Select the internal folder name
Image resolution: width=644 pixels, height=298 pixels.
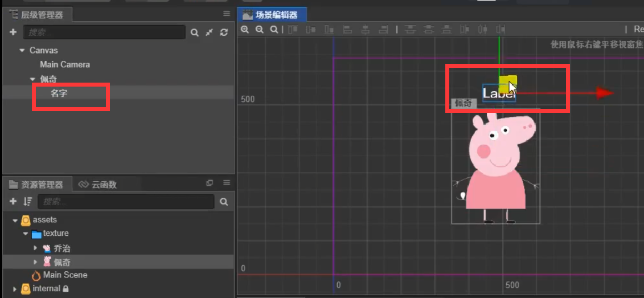(47, 288)
